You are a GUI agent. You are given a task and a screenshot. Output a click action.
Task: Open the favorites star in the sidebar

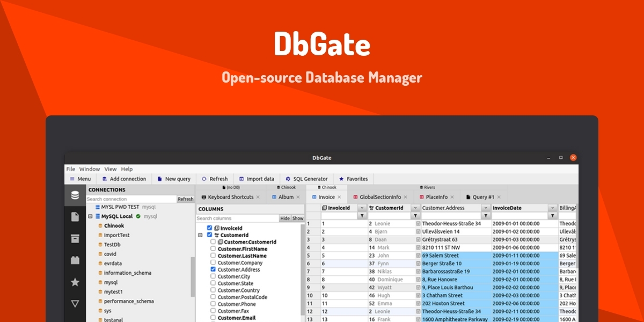coord(75,282)
